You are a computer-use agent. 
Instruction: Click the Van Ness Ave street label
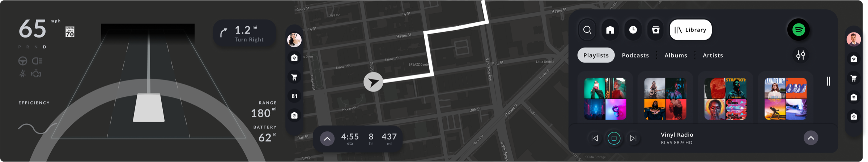click(x=489, y=69)
